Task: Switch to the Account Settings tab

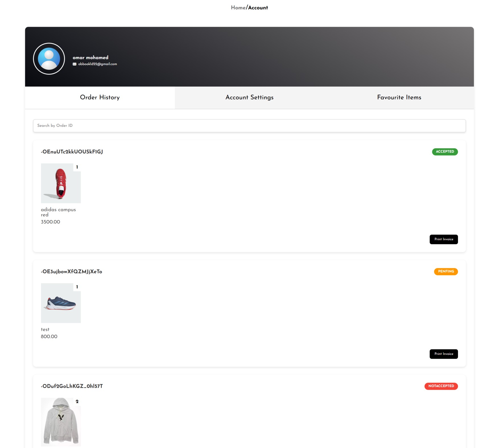Action: tap(250, 98)
